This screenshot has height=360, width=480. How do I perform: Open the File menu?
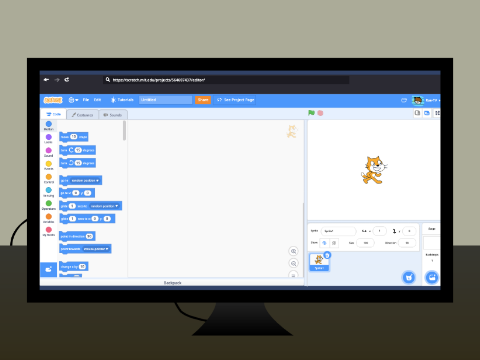click(x=86, y=100)
